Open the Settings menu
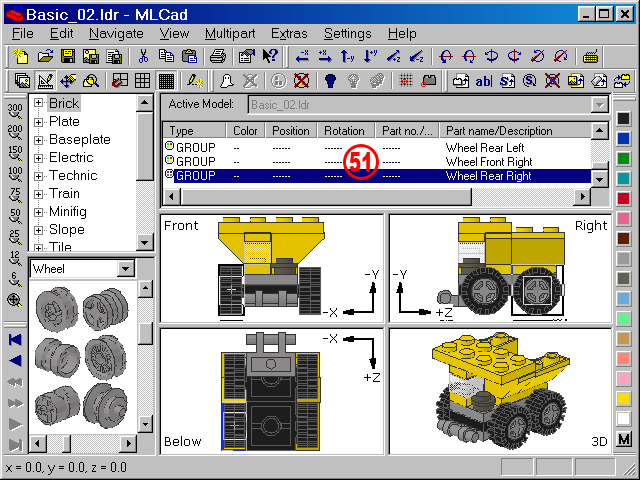Image resolution: width=640 pixels, height=480 pixels. 347,33
